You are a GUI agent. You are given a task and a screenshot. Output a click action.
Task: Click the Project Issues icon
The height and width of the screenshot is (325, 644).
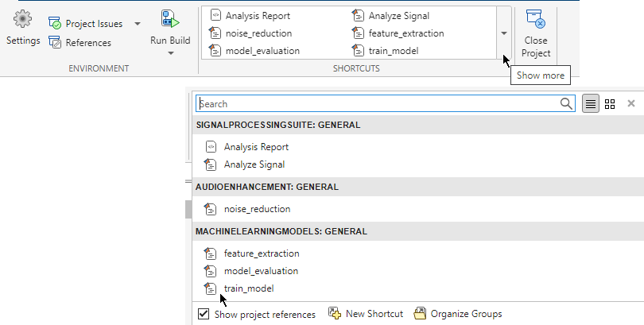(55, 25)
